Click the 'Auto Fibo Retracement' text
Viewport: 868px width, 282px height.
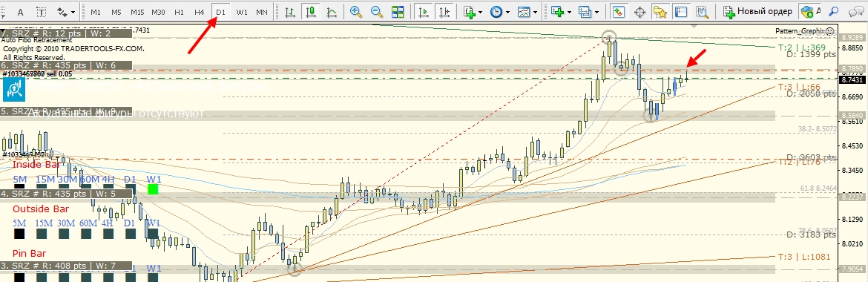click(x=36, y=40)
